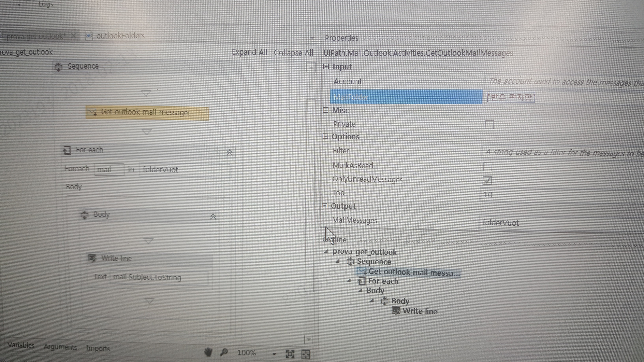Collapse the Options property section

pos(325,136)
